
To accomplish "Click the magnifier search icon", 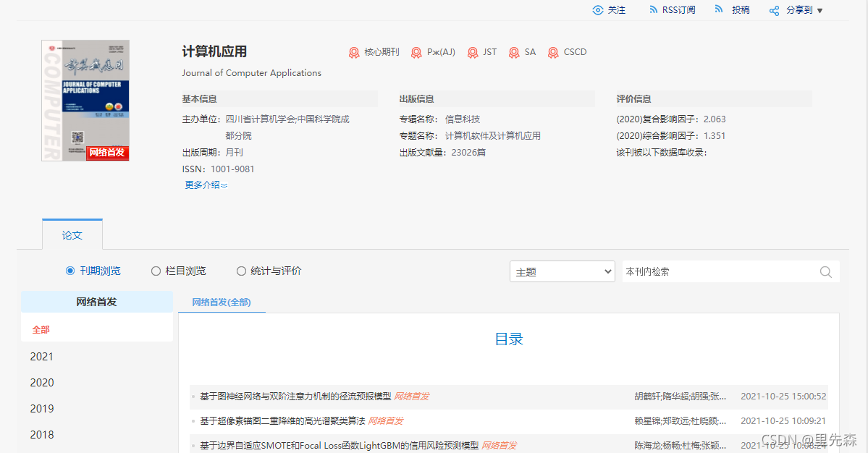I will (x=825, y=271).
